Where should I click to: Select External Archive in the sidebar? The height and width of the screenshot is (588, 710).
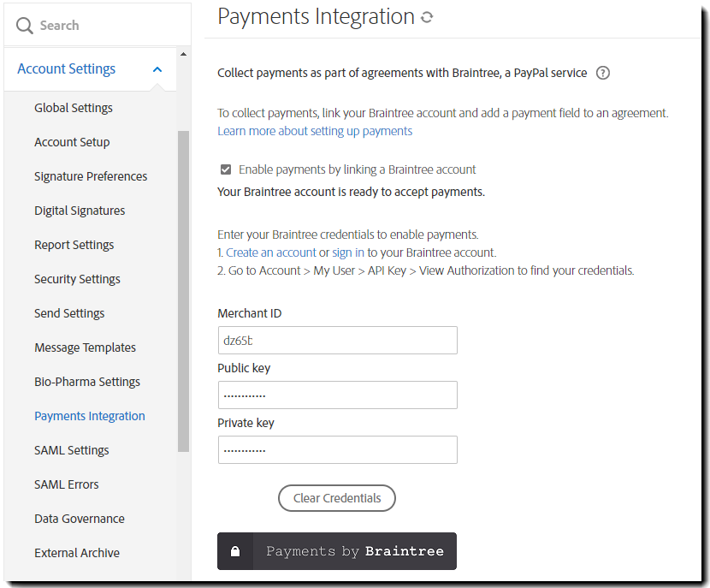click(x=77, y=553)
